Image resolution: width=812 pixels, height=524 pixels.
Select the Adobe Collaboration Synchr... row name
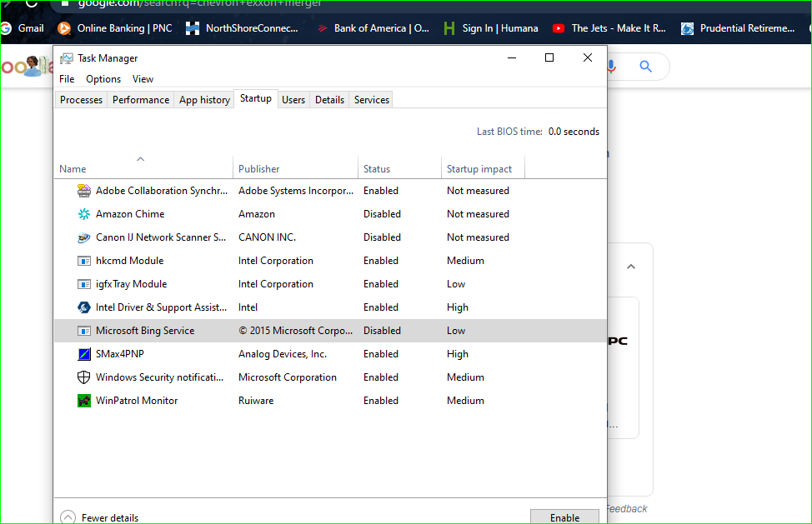pyautogui.click(x=162, y=191)
